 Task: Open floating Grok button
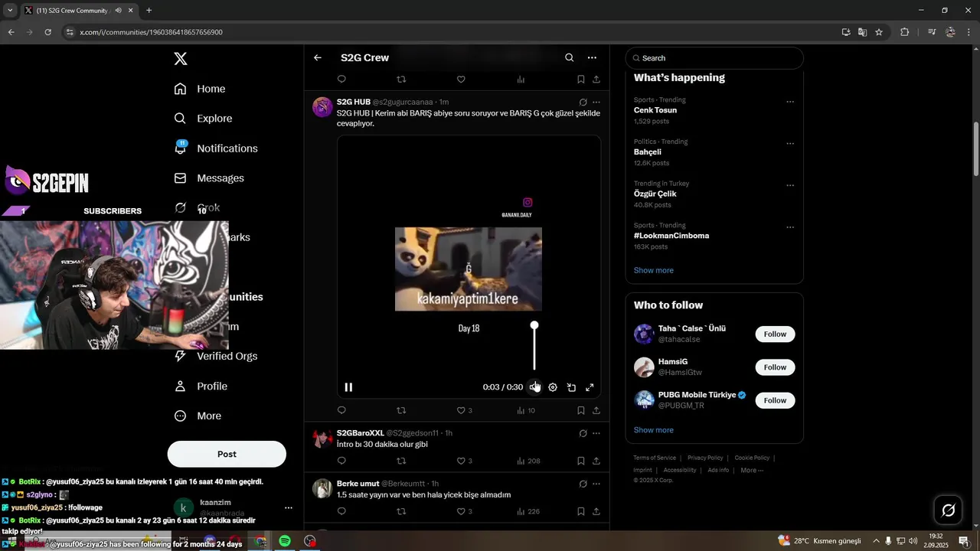(948, 510)
